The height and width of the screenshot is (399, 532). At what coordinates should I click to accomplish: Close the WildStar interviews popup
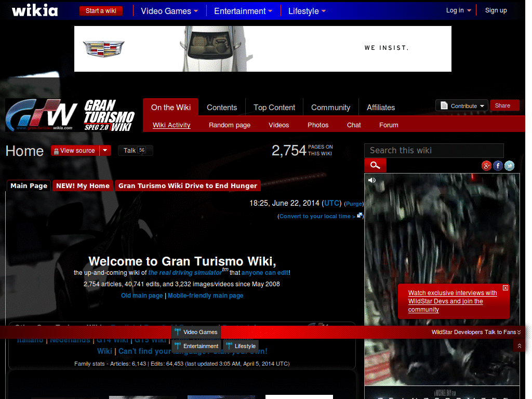(506, 288)
